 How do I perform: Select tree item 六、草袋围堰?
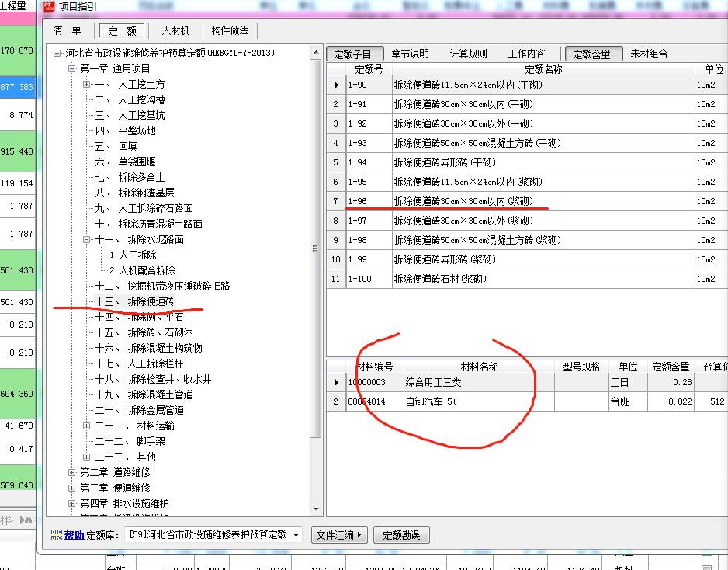tap(126, 162)
